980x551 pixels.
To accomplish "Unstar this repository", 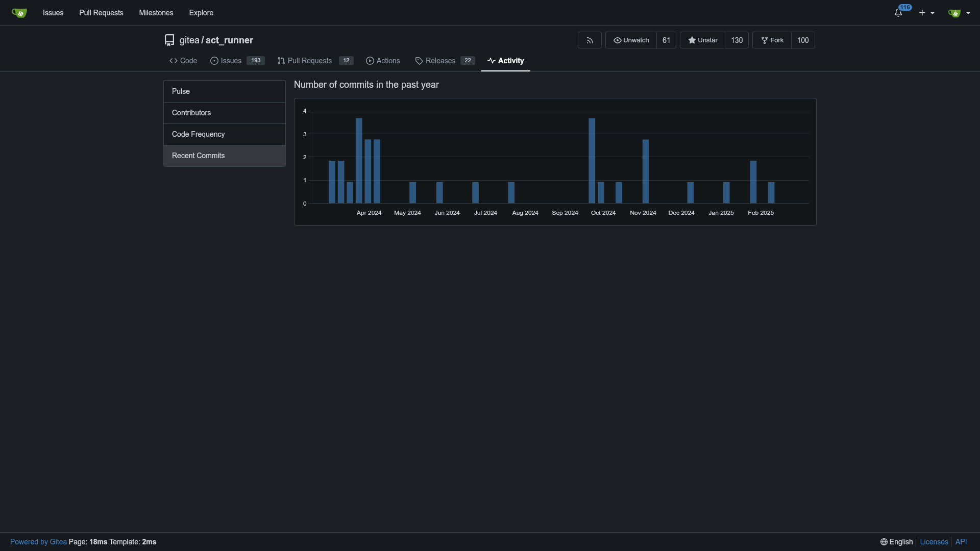I will pos(706,40).
